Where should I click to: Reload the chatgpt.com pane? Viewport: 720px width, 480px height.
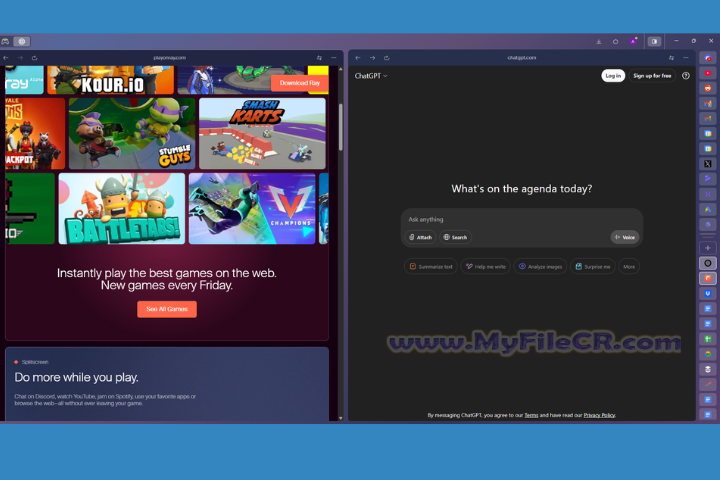pyautogui.click(x=387, y=58)
